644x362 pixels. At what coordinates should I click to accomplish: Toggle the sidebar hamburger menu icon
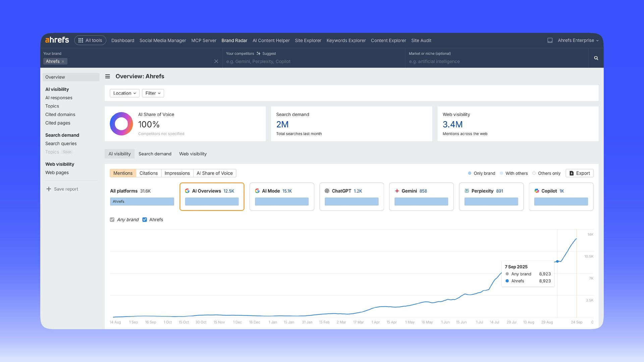(108, 76)
